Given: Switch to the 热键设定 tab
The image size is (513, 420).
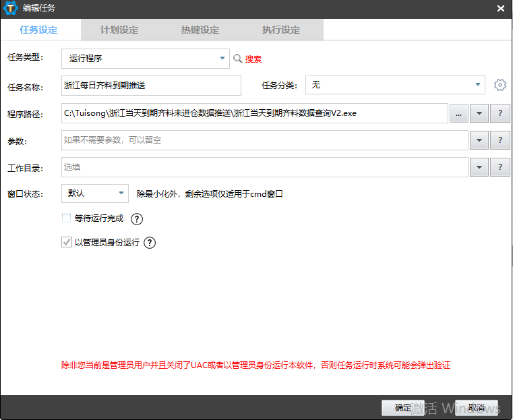Looking at the screenshot, I should click(x=200, y=30).
